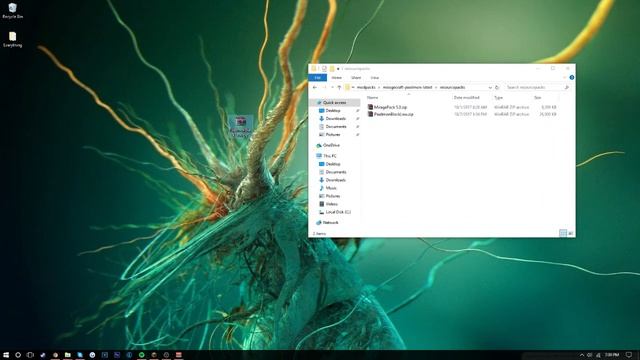Open Downloads under This PC

(x=336, y=180)
